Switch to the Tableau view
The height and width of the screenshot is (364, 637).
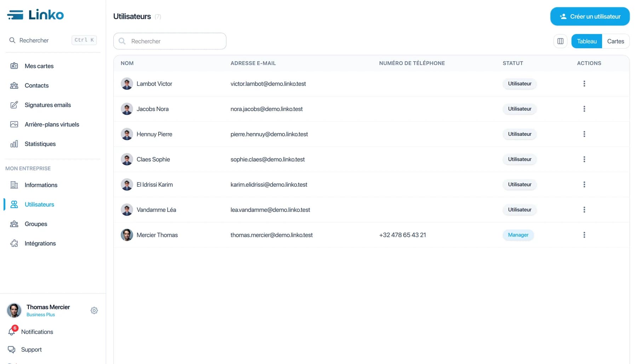[586, 41]
